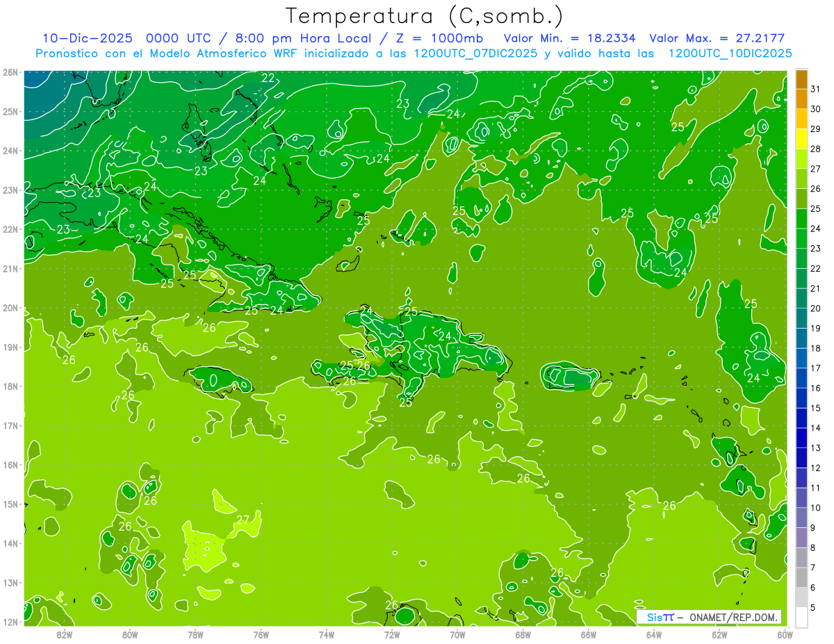Pick yellow legend swatch between 28 and 29
Screen dimensions: 834x644
(x=801, y=139)
